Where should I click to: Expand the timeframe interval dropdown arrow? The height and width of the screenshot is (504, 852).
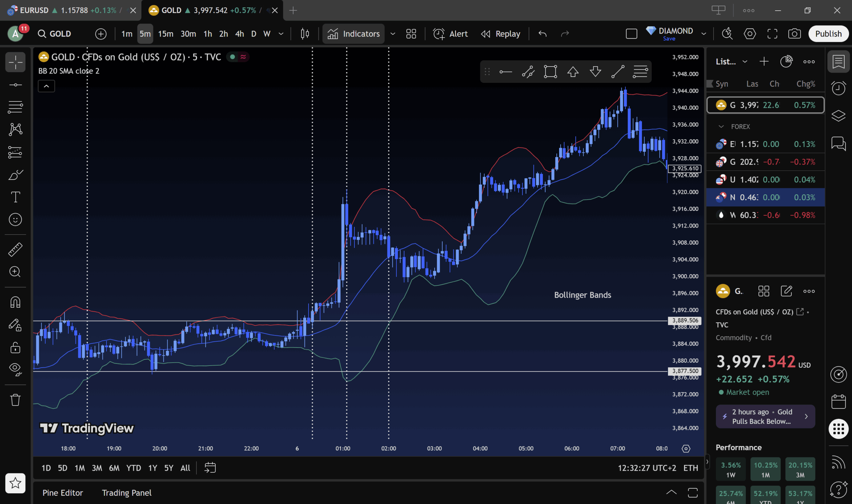[x=281, y=34]
